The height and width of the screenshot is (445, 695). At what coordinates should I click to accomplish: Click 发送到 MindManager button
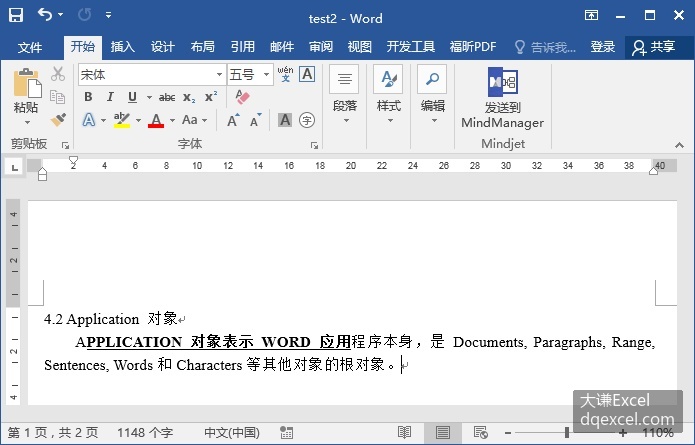pos(503,98)
